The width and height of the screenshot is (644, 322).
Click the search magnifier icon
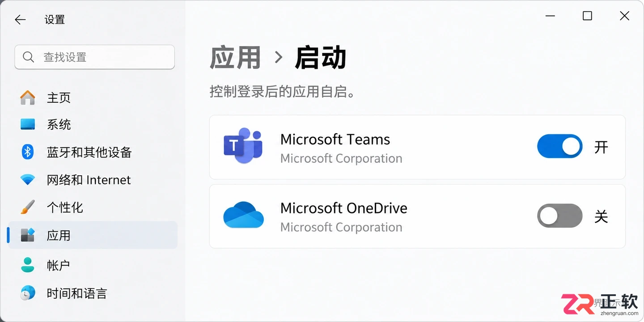click(x=28, y=57)
